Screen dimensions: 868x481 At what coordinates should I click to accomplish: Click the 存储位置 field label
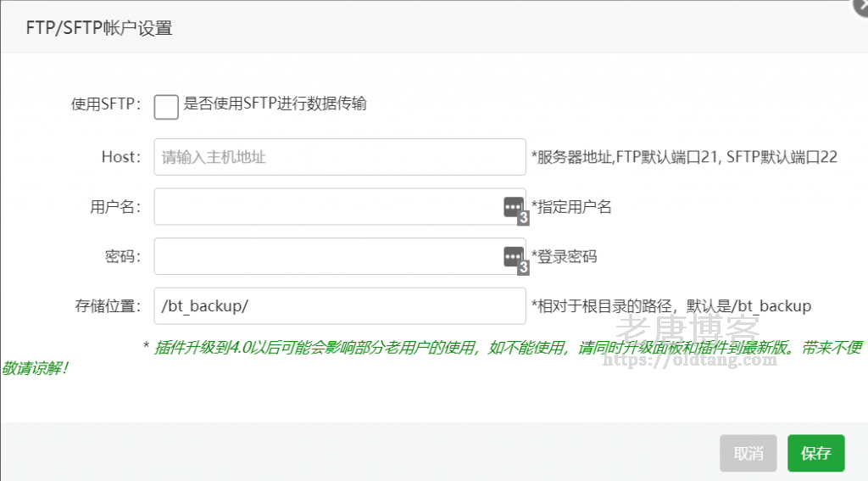point(107,305)
